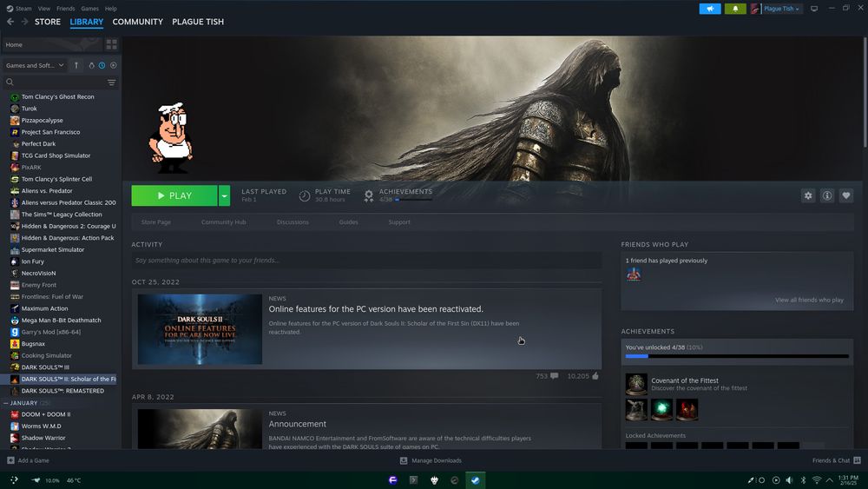Open the Dark Souls II online features thumbnail
This screenshot has height=489, width=868.
pyautogui.click(x=200, y=329)
